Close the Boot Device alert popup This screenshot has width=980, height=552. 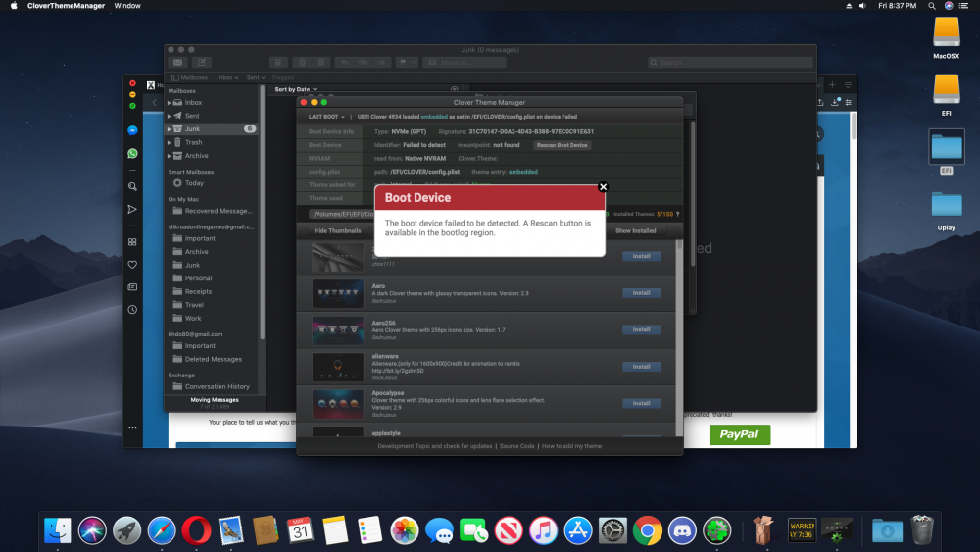click(x=603, y=187)
